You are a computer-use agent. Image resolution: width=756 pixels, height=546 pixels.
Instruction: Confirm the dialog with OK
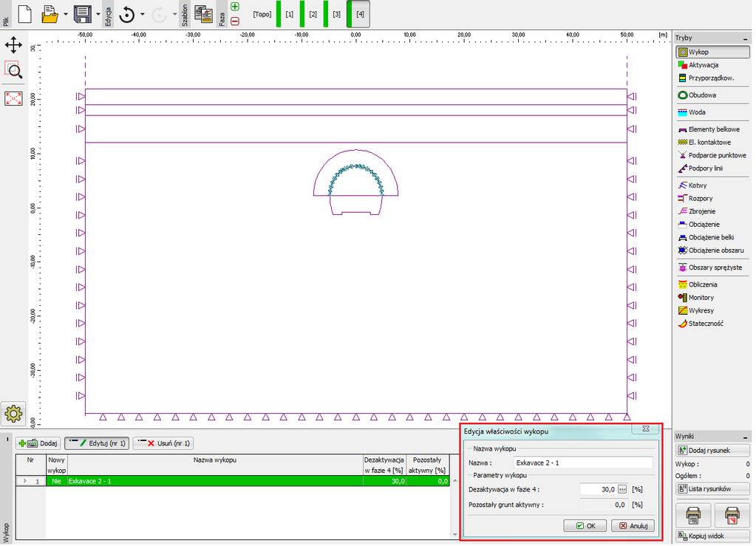(585, 526)
